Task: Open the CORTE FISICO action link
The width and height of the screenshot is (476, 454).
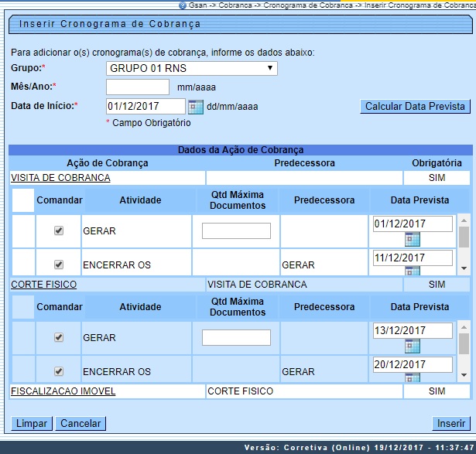Action: 43,285
